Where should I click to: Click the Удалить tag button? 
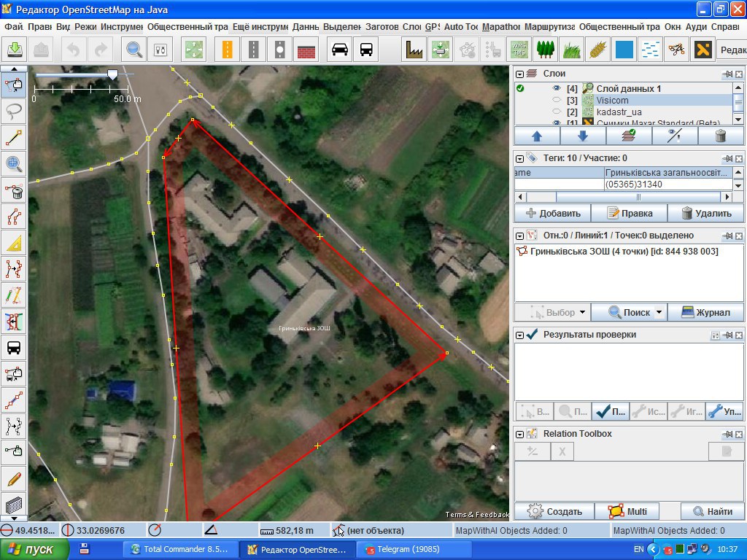pos(706,214)
